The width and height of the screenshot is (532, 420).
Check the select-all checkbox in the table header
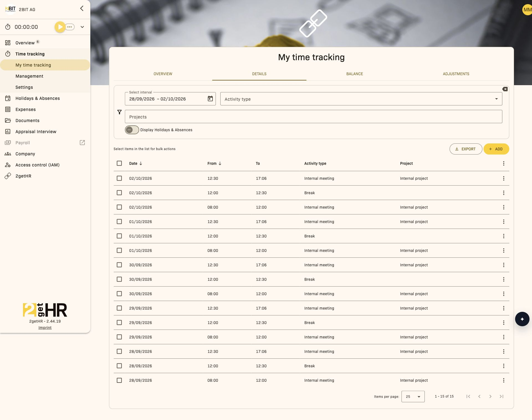tap(119, 163)
